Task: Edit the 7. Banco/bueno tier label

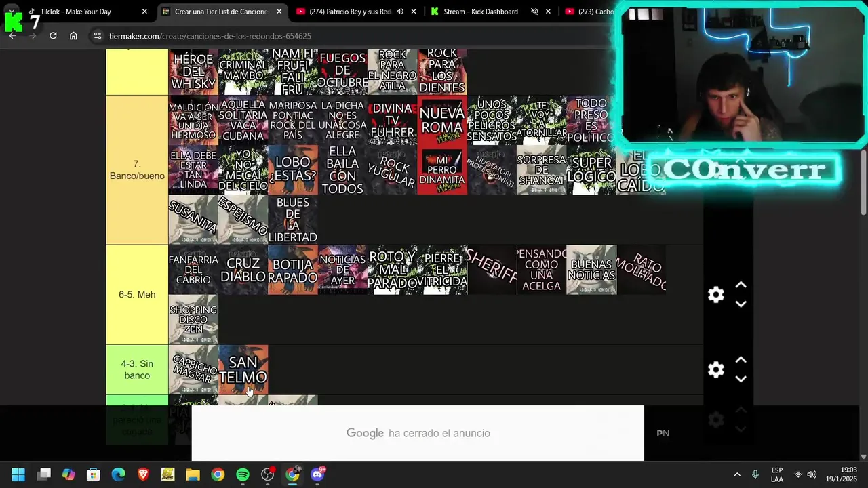Action: (x=137, y=170)
